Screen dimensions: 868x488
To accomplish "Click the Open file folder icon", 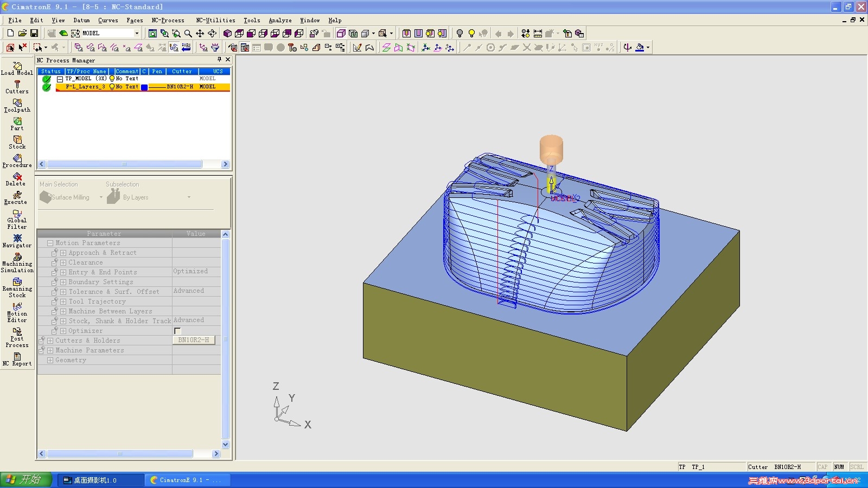I will coord(22,33).
